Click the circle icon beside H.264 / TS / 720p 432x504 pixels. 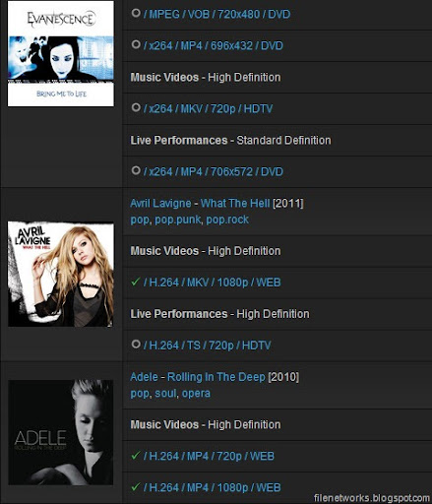[x=136, y=345]
